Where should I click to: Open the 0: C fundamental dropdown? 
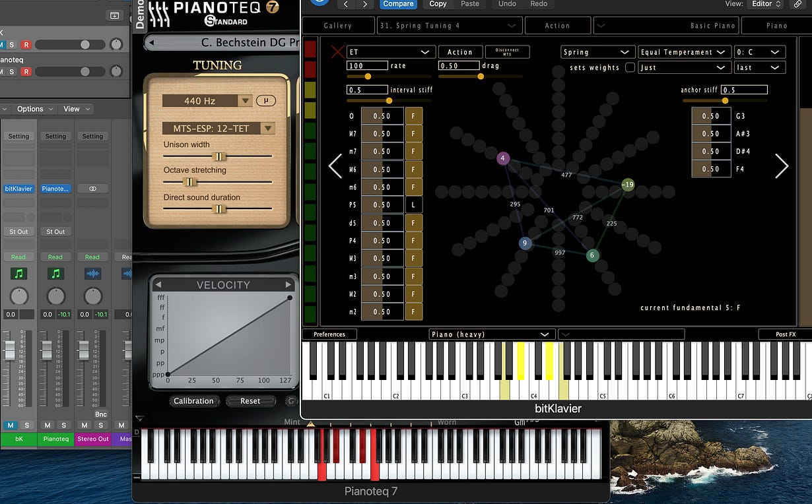pos(759,52)
